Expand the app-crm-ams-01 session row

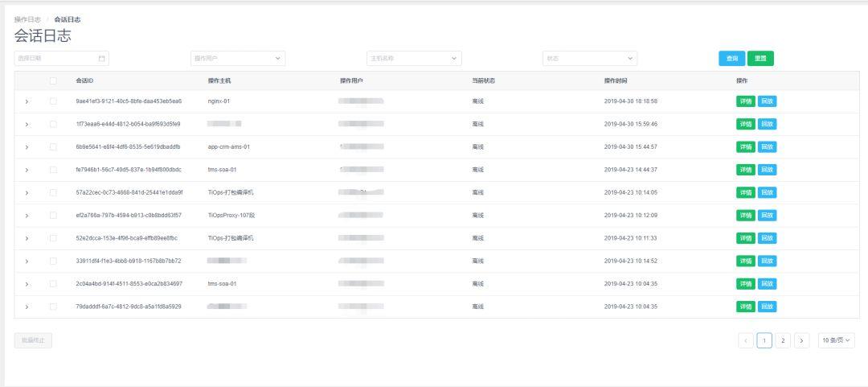[27, 147]
